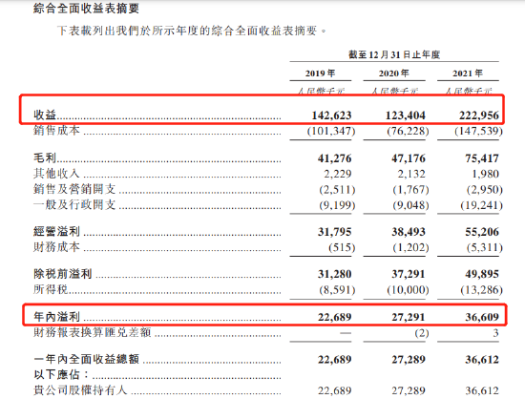Select the 其他收入 row label
Image resolution: width=525 pixels, height=420 pixels.
point(56,173)
